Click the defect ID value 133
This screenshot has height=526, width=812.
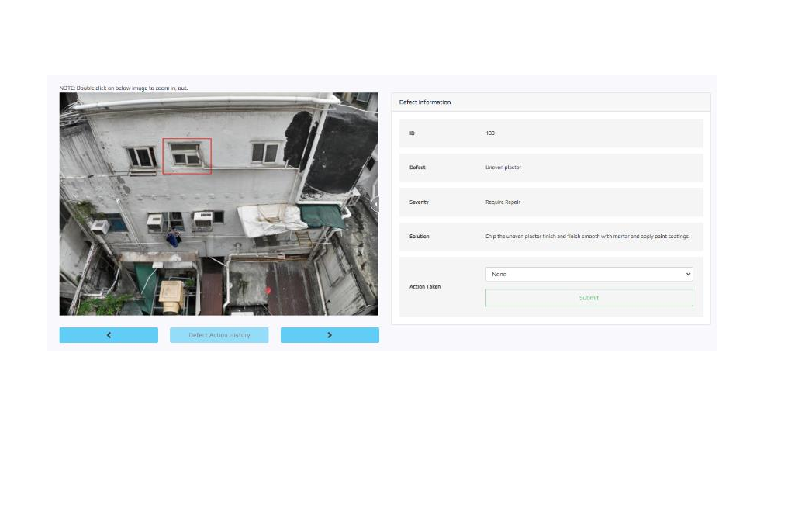coord(490,133)
